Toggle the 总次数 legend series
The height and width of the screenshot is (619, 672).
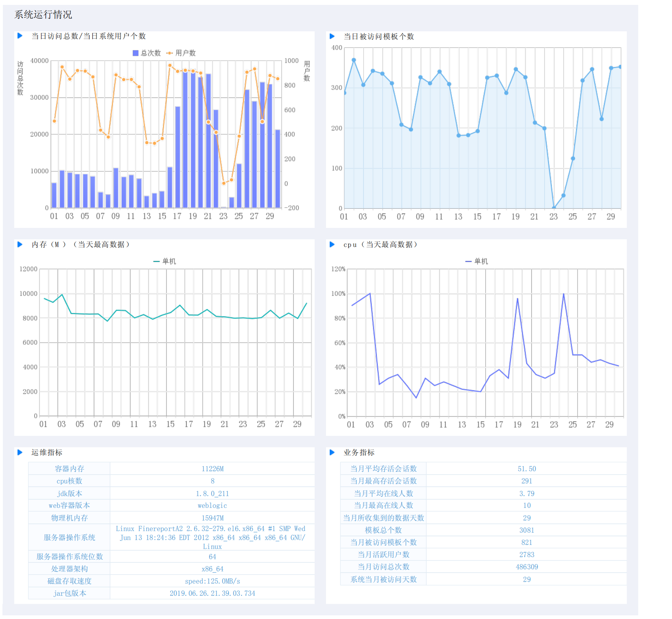147,53
